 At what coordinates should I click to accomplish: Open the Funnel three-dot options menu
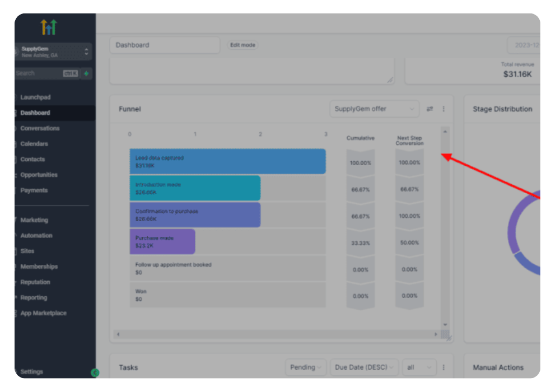pyautogui.click(x=444, y=109)
